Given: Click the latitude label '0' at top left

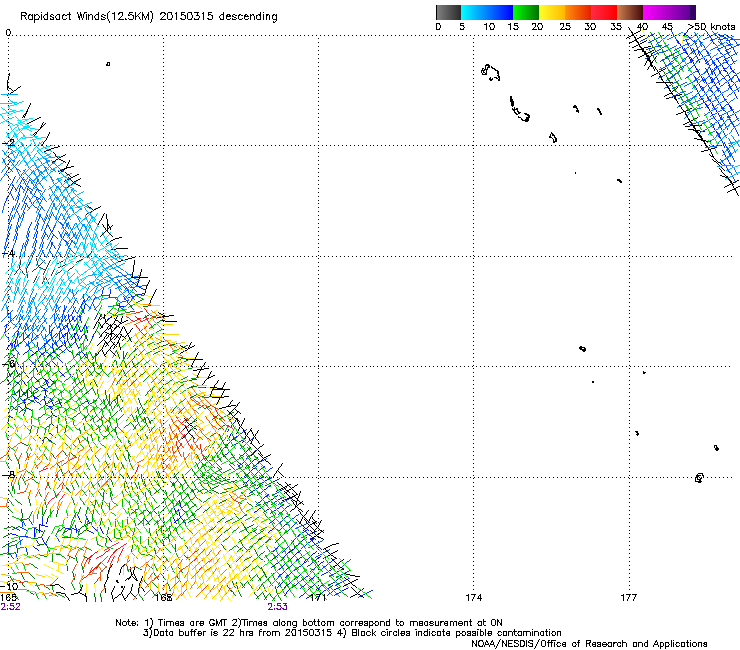Looking at the screenshot, I should click(8, 33).
